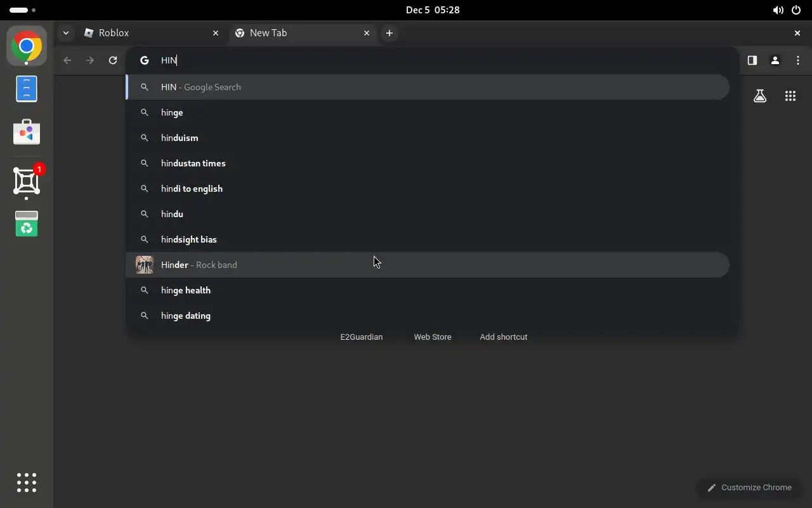The height and width of the screenshot is (508, 812).
Task: Switch to the Roblox tab
Action: [x=152, y=33]
